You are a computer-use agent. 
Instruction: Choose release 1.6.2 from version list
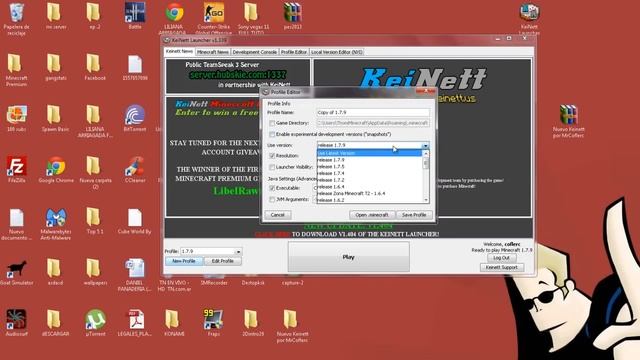pyautogui.click(x=369, y=200)
